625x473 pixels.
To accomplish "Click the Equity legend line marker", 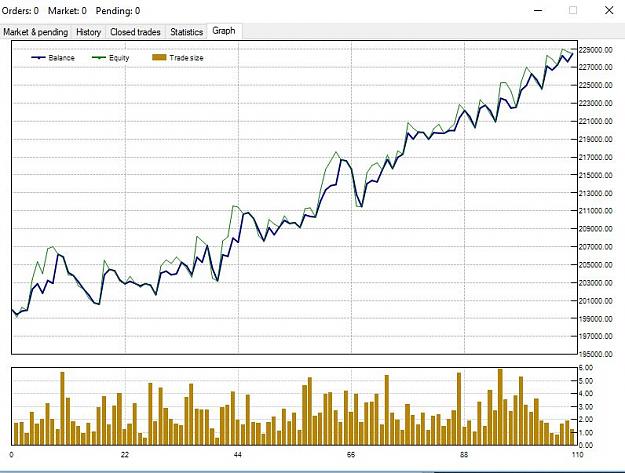I will click(99, 58).
